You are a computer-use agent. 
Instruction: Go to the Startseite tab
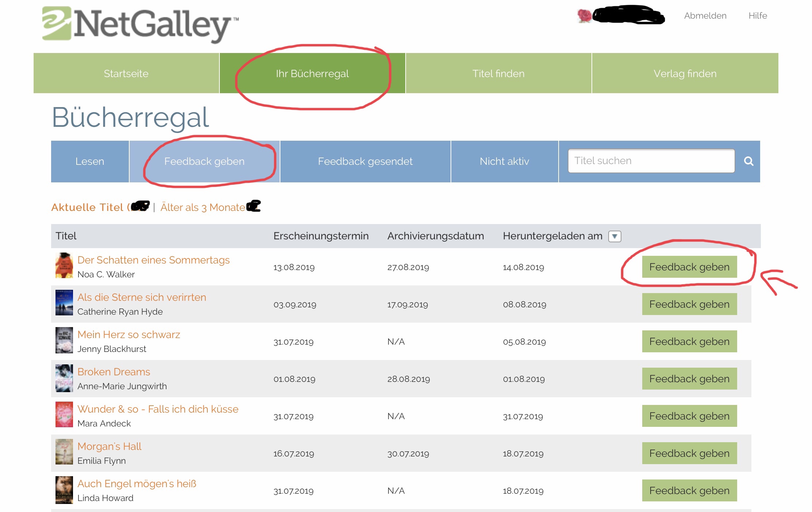pyautogui.click(x=126, y=73)
